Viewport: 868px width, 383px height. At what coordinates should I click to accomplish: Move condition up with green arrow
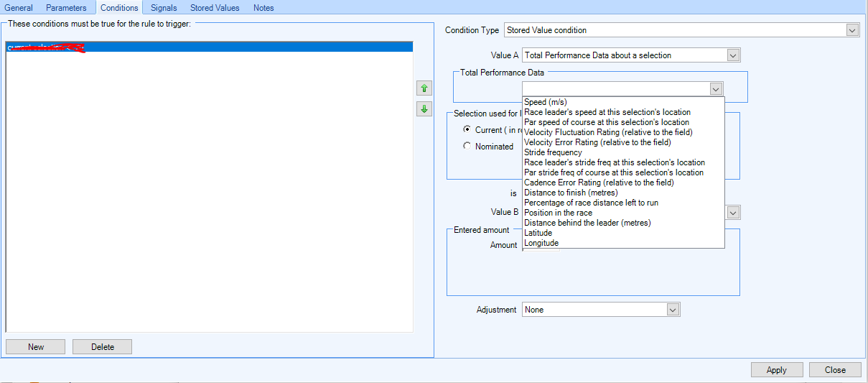click(x=424, y=88)
